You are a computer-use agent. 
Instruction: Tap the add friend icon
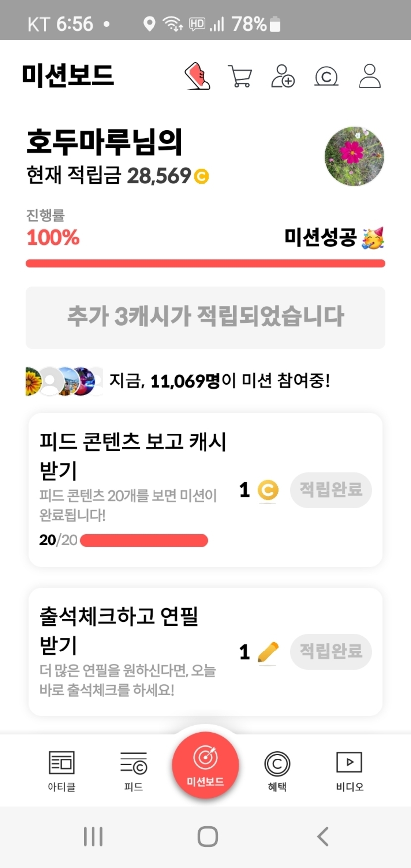click(283, 76)
